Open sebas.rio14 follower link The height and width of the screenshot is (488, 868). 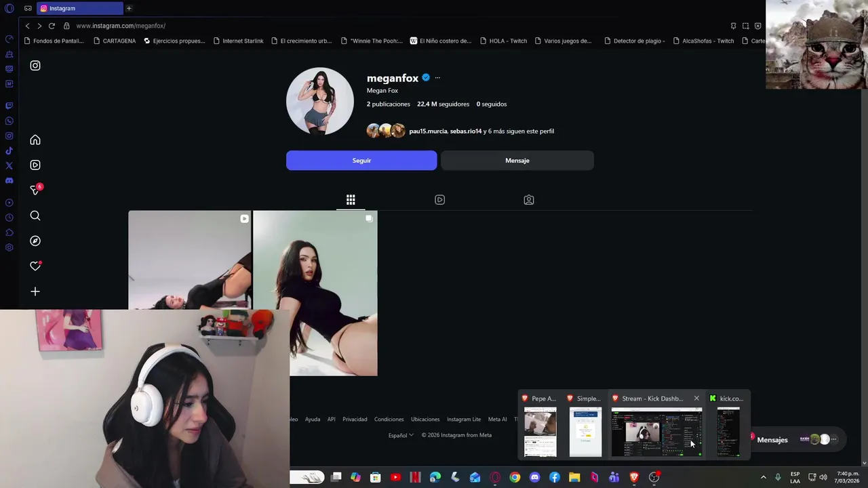coord(466,131)
